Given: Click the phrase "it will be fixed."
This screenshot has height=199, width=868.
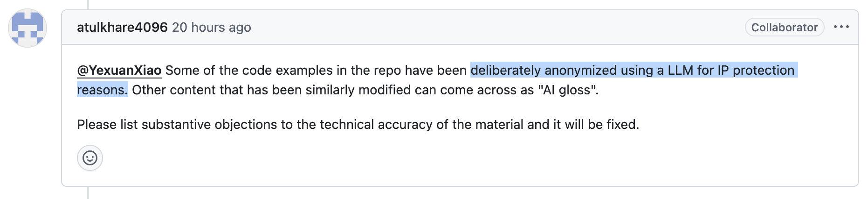Looking at the screenshot, I should [x=594, y=125].
